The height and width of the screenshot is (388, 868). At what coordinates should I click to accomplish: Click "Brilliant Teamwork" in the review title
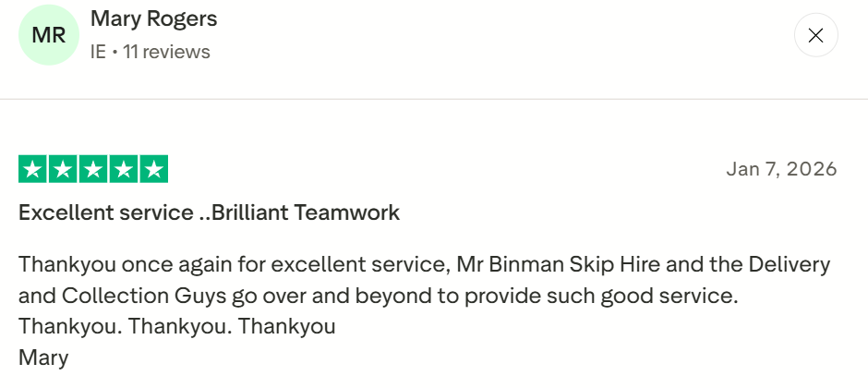click(306, 212)
